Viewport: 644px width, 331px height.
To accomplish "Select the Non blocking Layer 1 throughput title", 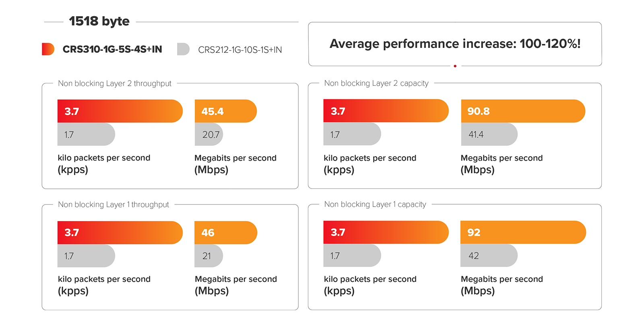I will coord(114,205).
